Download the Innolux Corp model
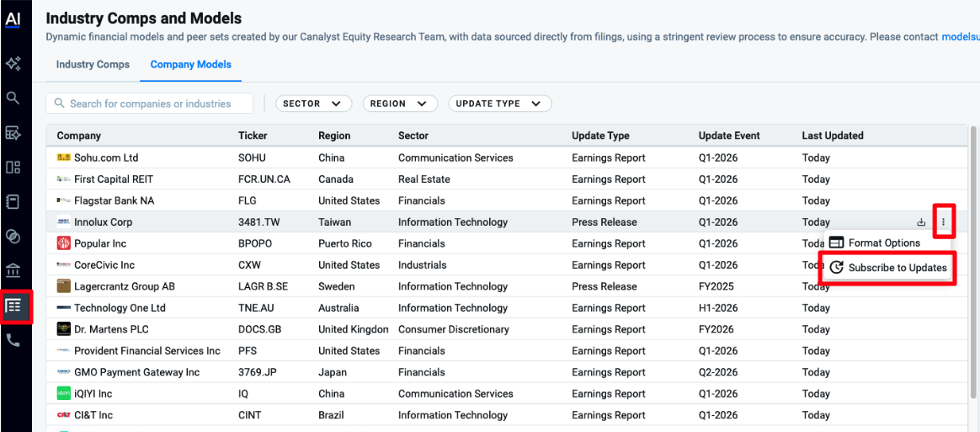 (x=920, y=222)
